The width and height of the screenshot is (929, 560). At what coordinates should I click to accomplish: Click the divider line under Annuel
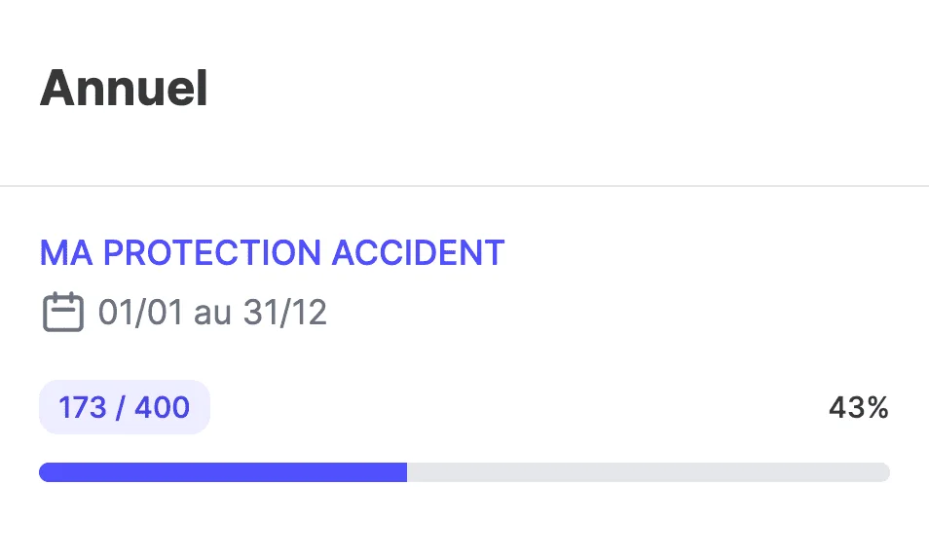tap(464, 185)
